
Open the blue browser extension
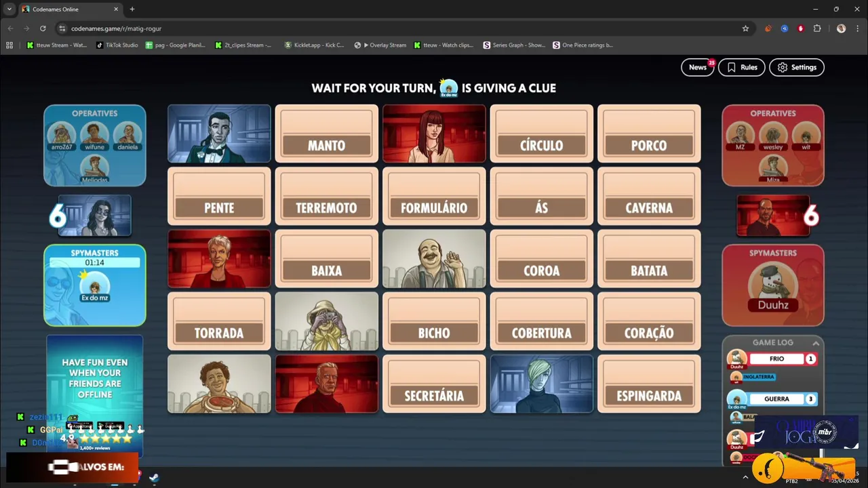[x=785, y=28]
